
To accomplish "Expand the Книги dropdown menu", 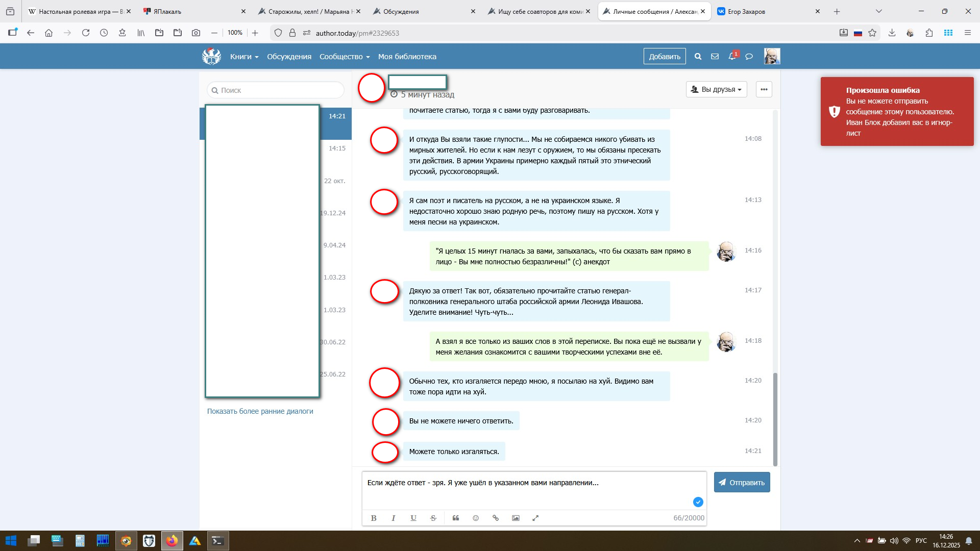I will (x=244, y=57).
